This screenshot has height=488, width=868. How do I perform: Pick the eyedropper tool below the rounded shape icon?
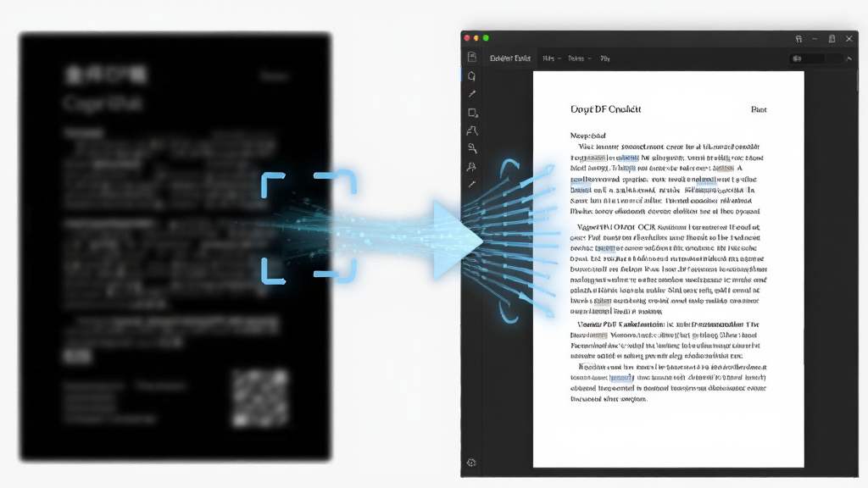coord(471,94)
